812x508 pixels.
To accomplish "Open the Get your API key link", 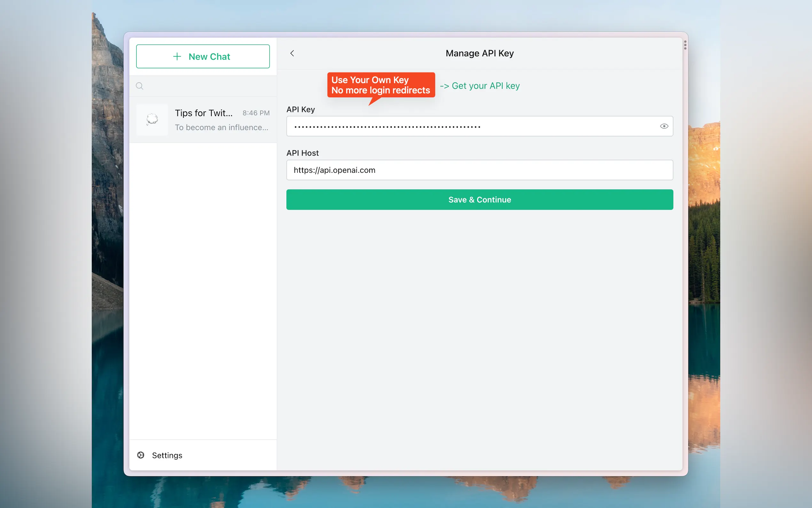I will [x=485, y=86].
